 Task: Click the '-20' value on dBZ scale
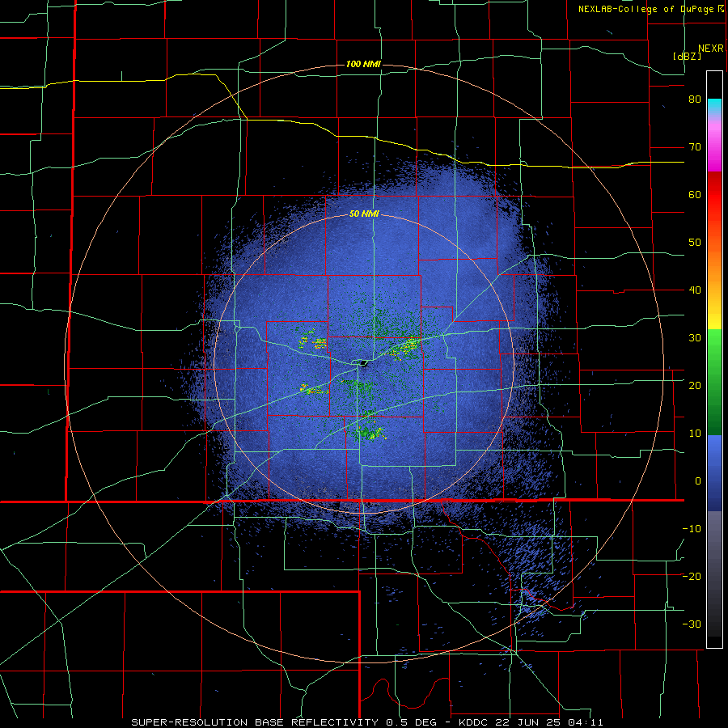692,576
